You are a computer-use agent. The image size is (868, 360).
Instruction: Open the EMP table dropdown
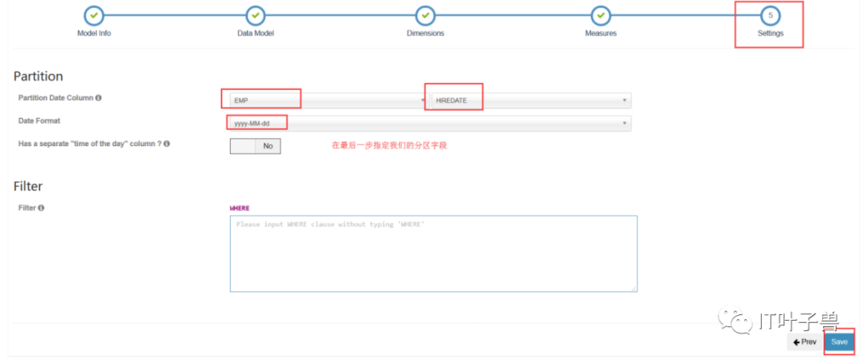pos(330,100)
